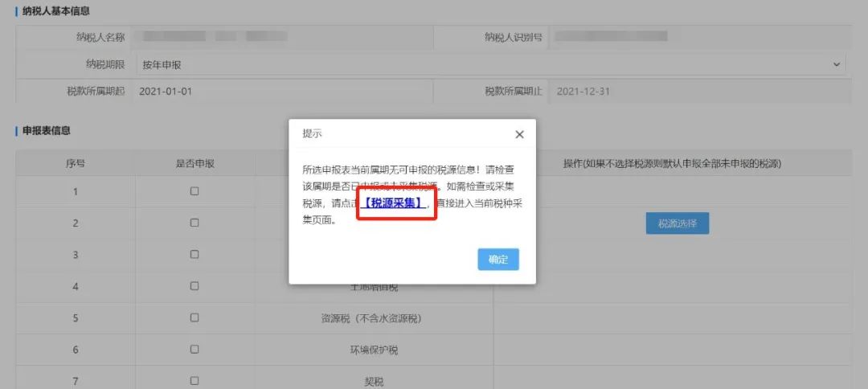Viewport: 868px width, 389px height.
Task: Open the 纳税期限 按年申报 dropdown
Action: pyautogui.click(x=491, y=65)
